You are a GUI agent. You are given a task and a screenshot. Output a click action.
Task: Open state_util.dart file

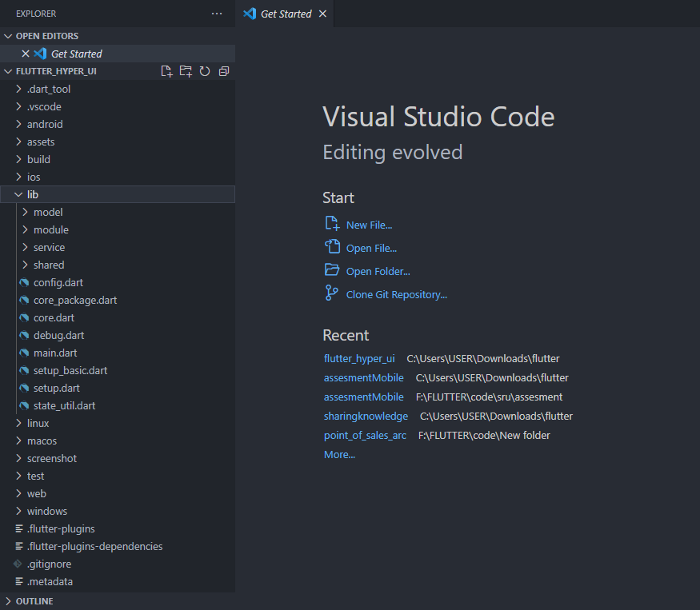(118, 405)
